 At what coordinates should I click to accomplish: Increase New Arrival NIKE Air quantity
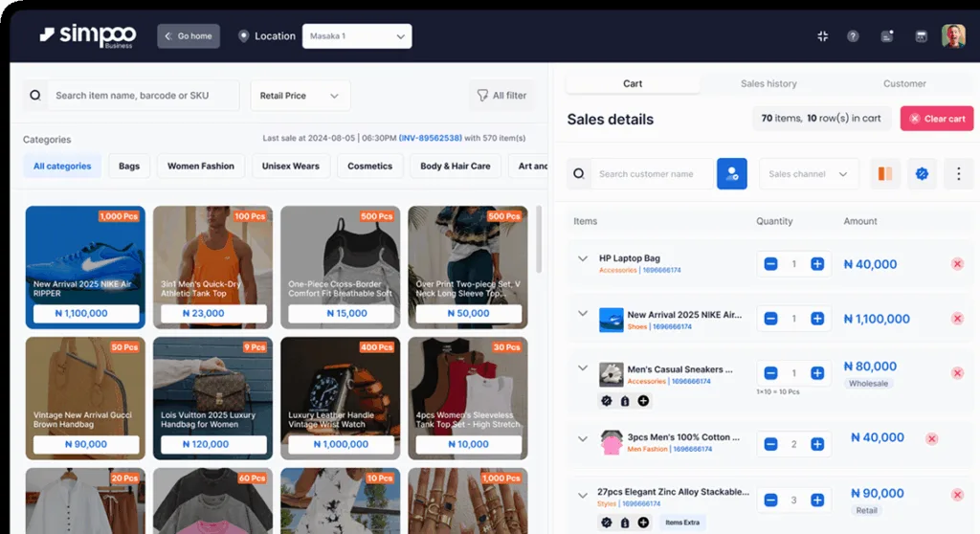pos(817,319)
